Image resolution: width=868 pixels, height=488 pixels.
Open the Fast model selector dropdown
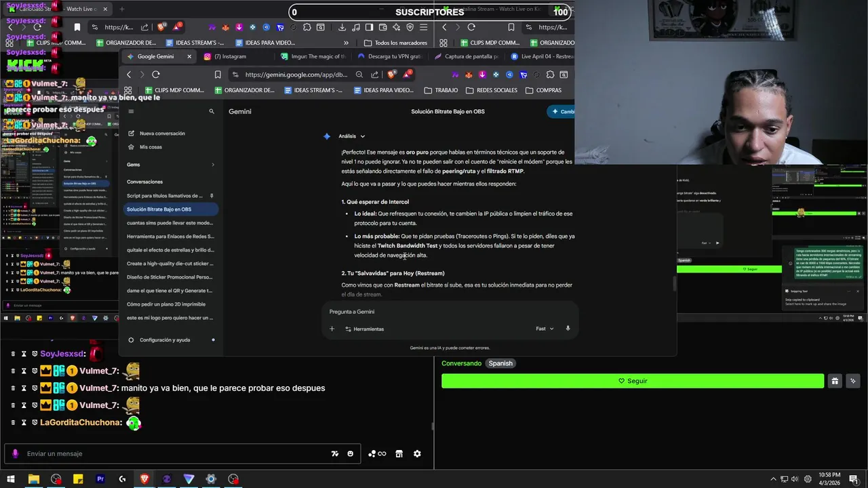pos(545,329)
